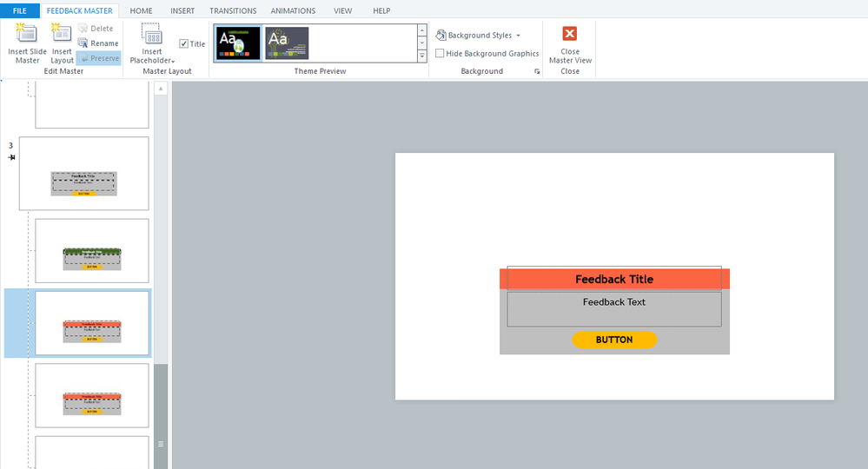Select the gray theme preview thumbnail

(287, 43)
